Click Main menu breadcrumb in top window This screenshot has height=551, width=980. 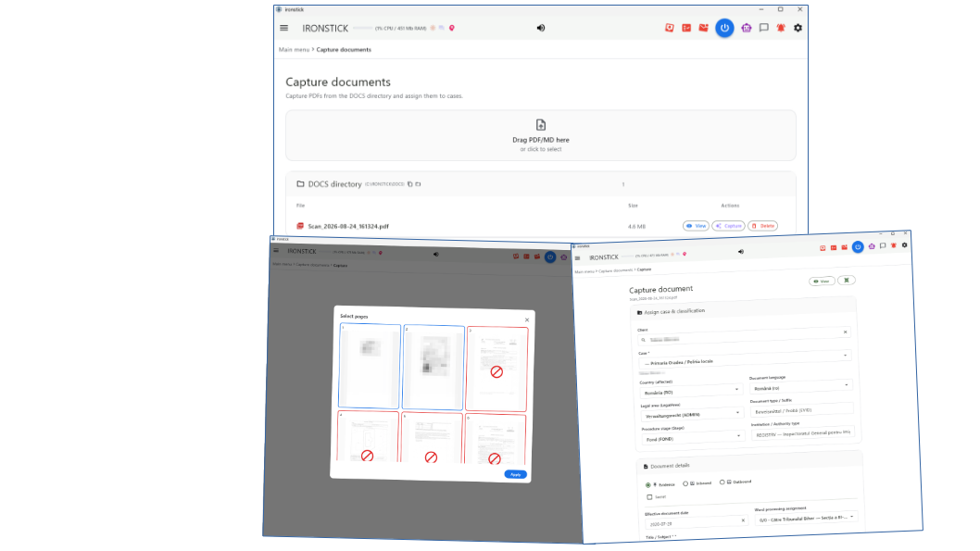click(x=294, y=49)
